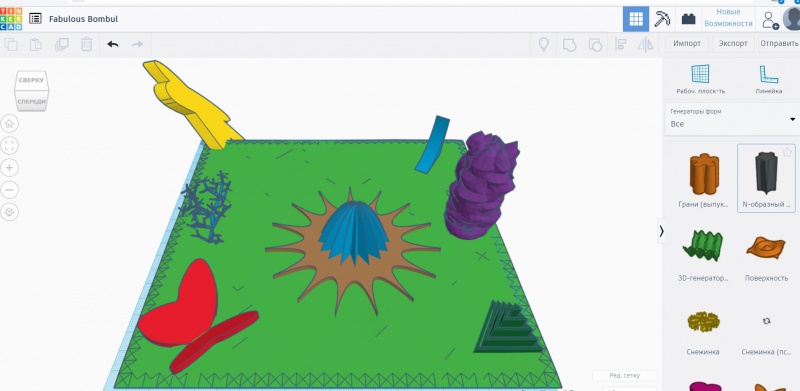Click the Copy toolbar icon
The width and height of the screenshot is (800, 391).
[x=11, y=44]
